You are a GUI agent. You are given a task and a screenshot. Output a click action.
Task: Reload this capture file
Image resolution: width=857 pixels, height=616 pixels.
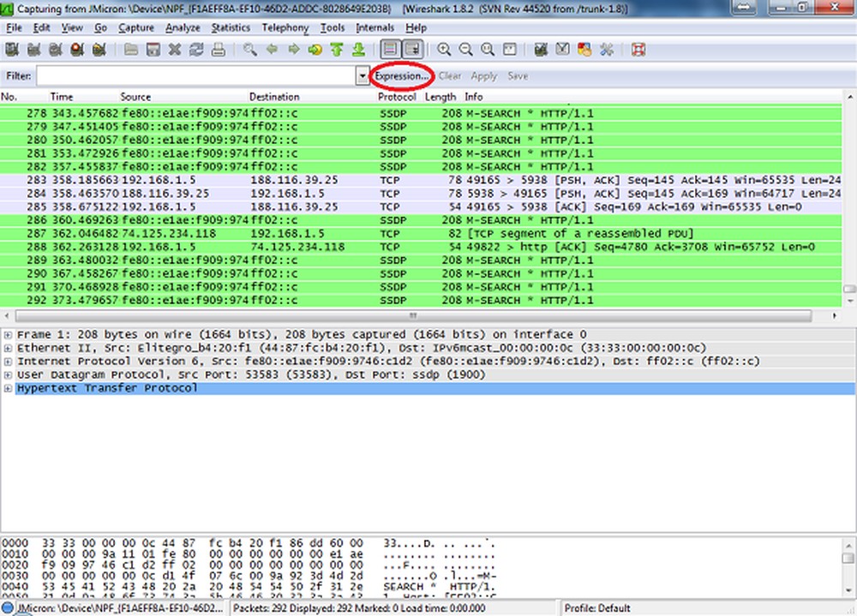(x=196, y=49)
